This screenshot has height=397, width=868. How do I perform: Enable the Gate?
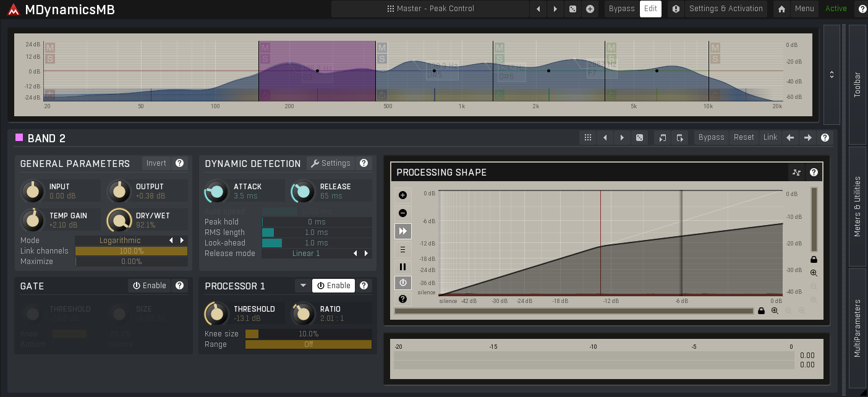click(x=150, y=286)
